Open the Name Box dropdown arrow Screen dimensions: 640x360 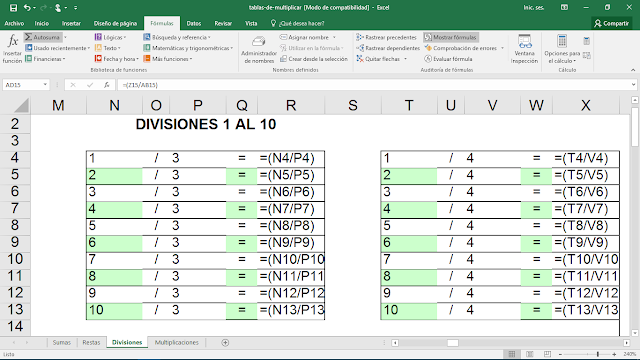[45, 85]
